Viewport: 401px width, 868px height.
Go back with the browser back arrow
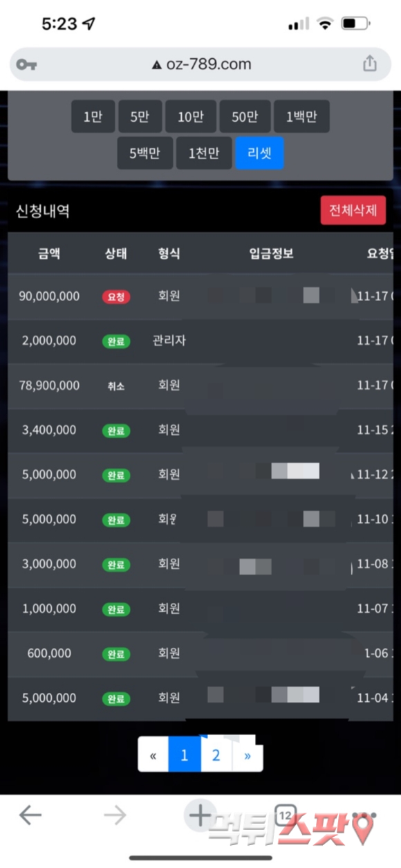coord(30,815)
